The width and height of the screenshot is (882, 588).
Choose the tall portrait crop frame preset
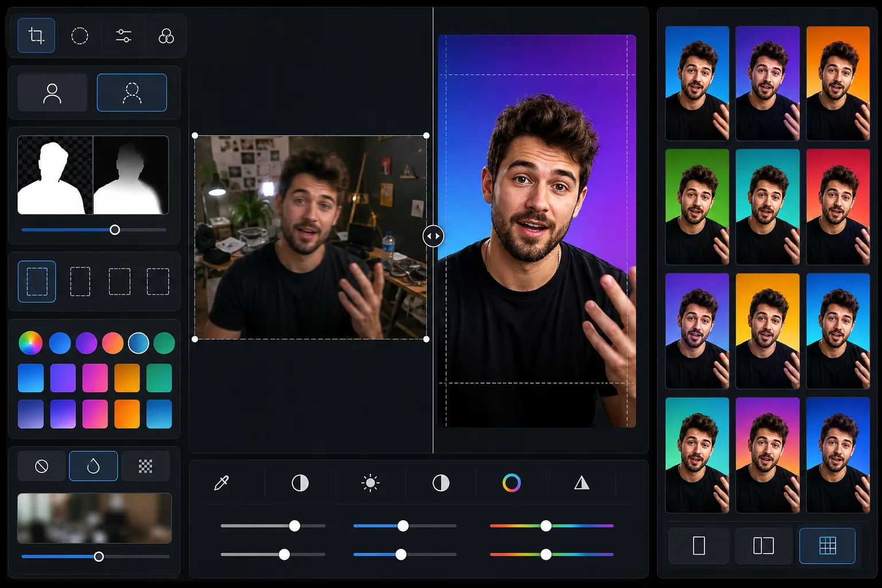(37, 281)
